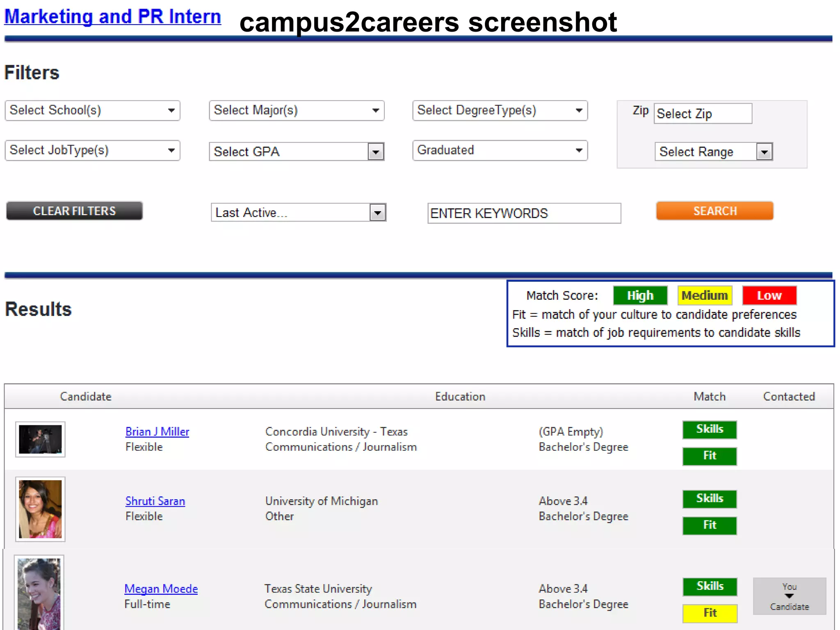Click Shruti Saran's photo thumbnail
Viewport: 840px width, 630px height.
click(x=40, y=509)
